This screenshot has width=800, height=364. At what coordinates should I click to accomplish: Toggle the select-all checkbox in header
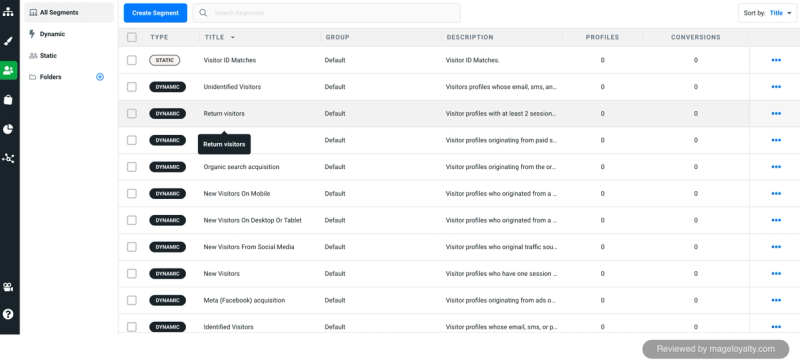click(132, 37)
